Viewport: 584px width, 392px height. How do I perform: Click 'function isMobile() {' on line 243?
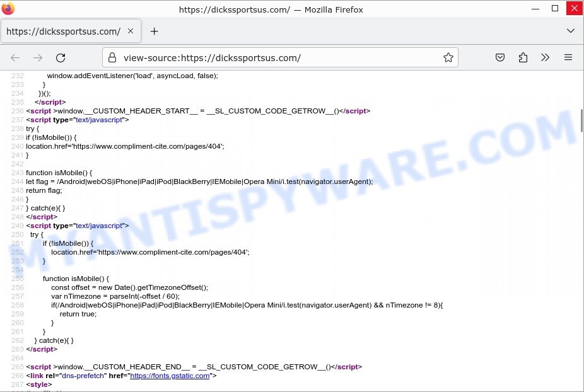tap(59, 173)
